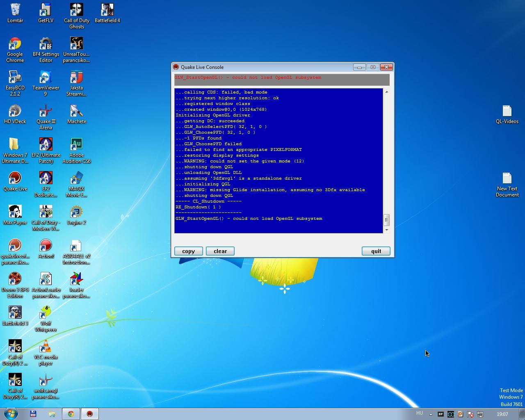Click the clear button in Quake Live Console
This screenshot has height=420, width=525.
point(220,251)
